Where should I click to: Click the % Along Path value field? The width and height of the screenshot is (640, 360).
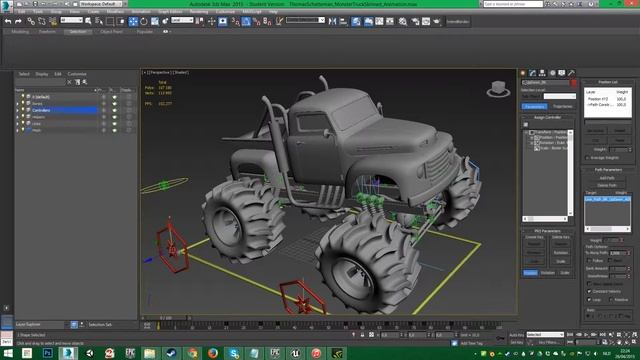pyautogui.click(x=617, y=253)
